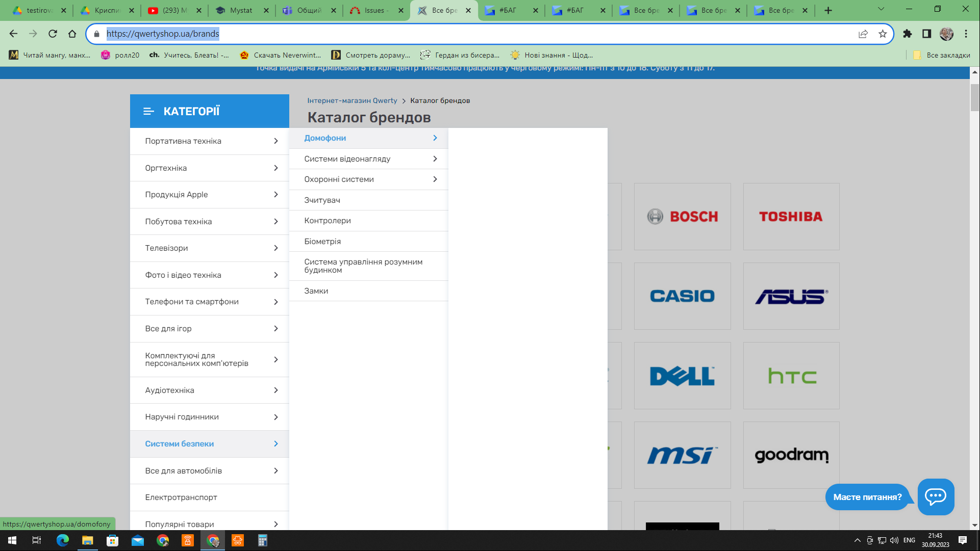
Task: Open Інтернет-магазин Qwerty breadcrumb link
Action: 352,100
